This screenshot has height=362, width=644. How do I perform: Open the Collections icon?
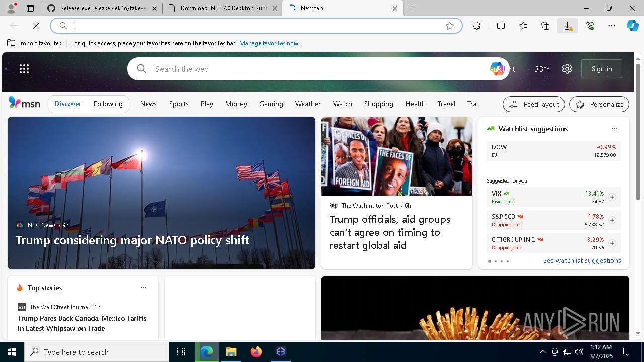tap(545, 26)
